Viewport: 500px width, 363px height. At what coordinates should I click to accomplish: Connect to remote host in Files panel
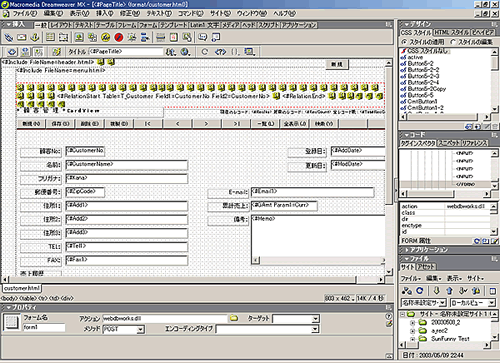[406, 291]
